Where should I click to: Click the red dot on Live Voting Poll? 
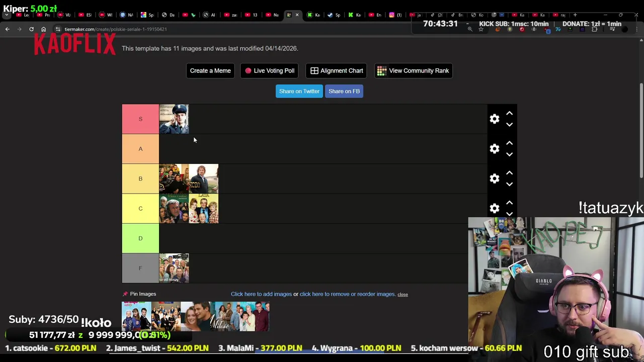click(248, 71)
